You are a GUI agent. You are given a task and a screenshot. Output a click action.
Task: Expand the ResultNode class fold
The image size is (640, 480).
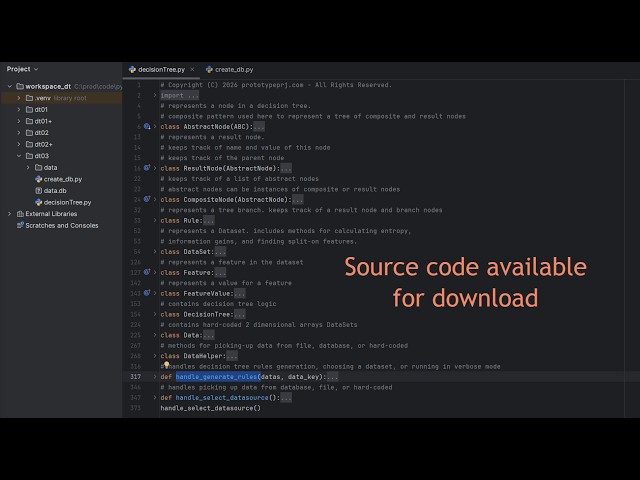[155, 169]
